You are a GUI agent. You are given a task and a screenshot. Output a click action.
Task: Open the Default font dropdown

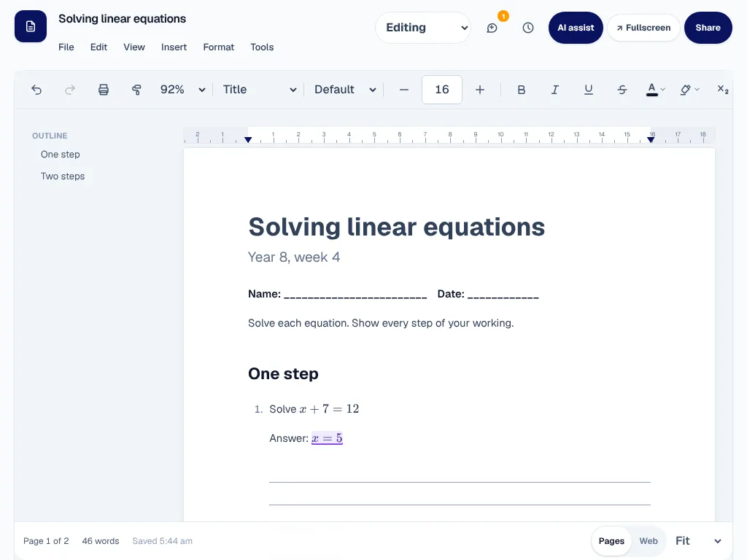click(x=345, y=90)
